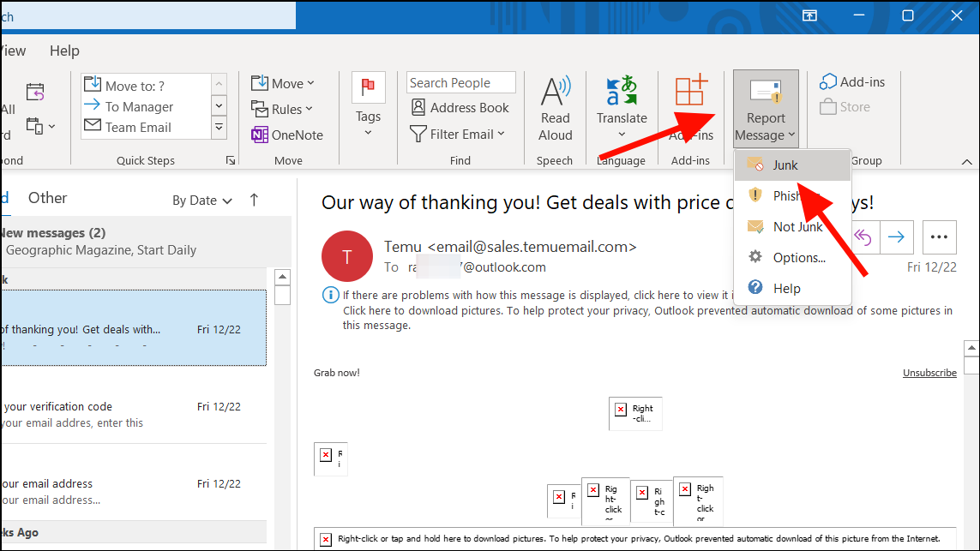
Task: Open the New messages (2) notice
Action: pos(146,241)
